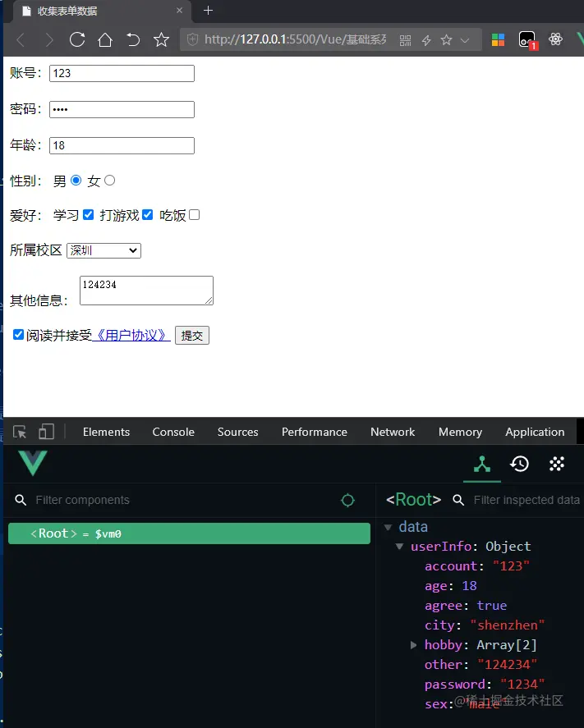584x728 pixels.
Task: Select the 男 radio button
Action: tap(76, 180)
